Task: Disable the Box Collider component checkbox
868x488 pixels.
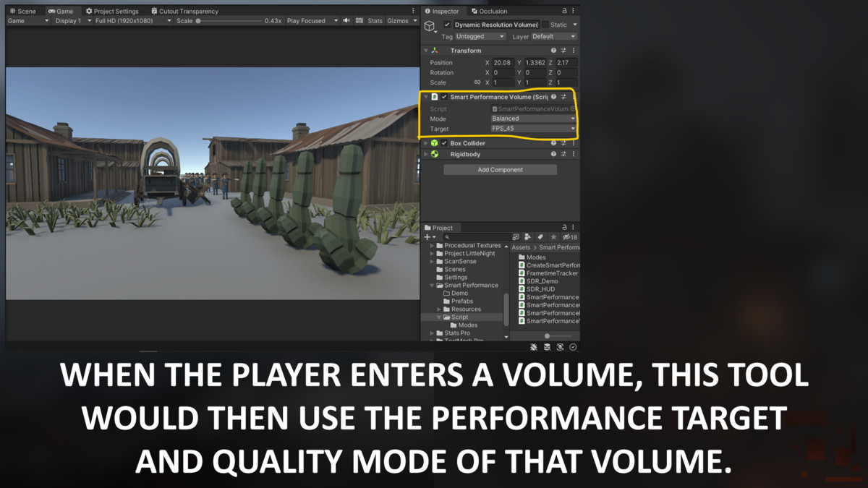Action: click(444, 143)
